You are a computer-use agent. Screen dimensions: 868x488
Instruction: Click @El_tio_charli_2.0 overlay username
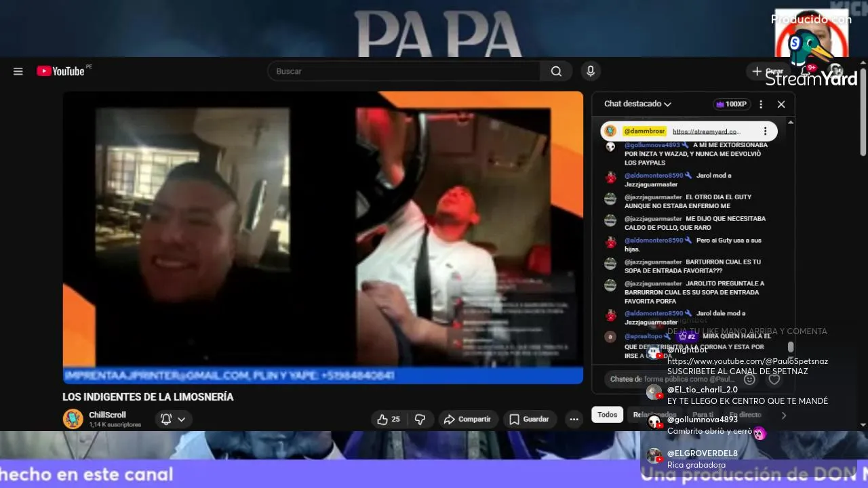702,390
